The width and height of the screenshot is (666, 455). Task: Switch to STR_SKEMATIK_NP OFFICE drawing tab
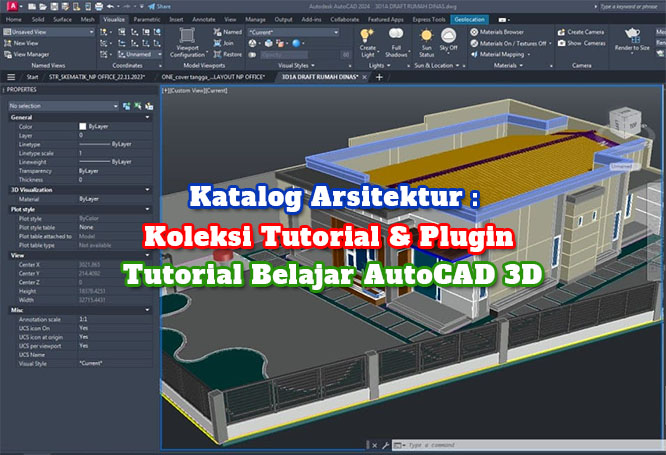[x=97, y=77]
